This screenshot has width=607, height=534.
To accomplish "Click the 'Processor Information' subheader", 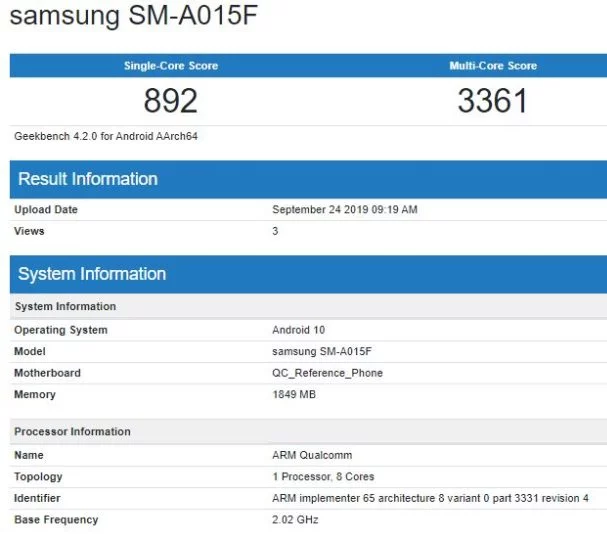I will pos(308,431).
